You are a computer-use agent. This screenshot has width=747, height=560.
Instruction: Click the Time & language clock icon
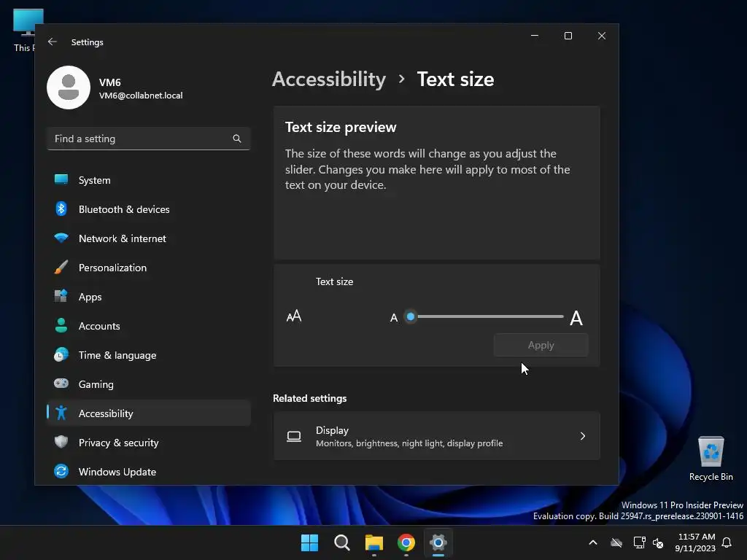pyautogui.click(x=61, y=355)
